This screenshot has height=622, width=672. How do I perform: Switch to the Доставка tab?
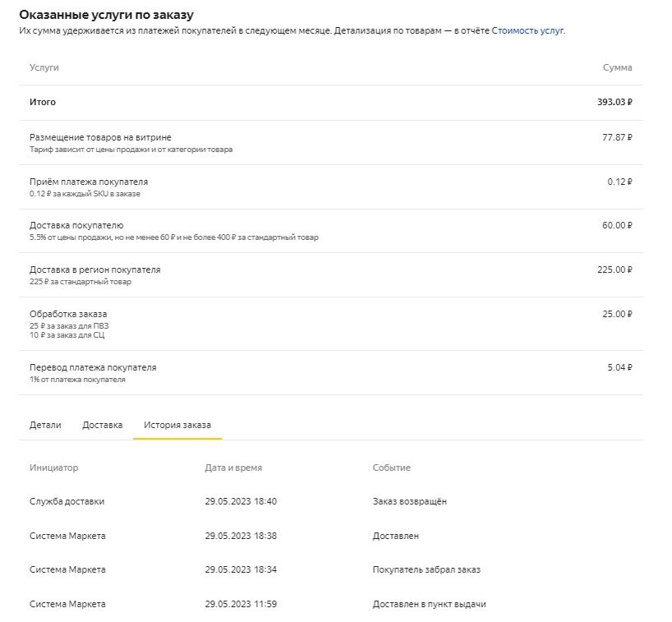103,425
